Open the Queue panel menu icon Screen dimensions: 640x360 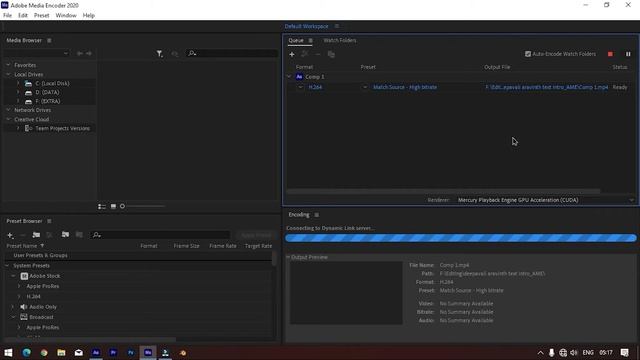point(311,40)
